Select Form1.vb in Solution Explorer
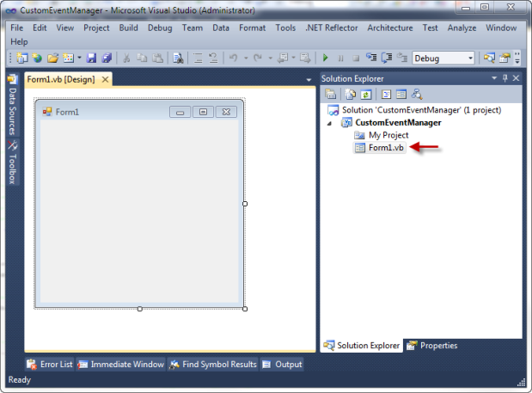This screenshot has width=532, height=393. click(x=386, y=148)
